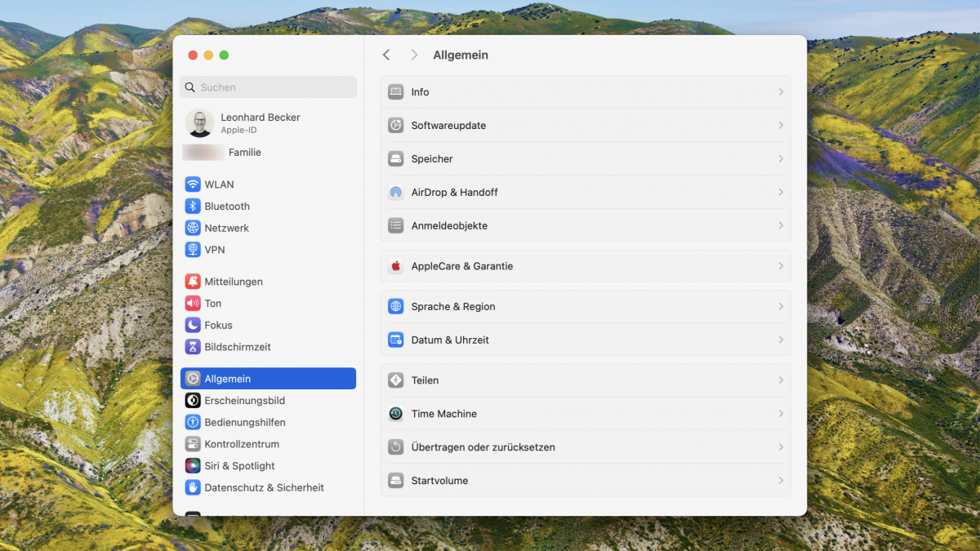This screenshot has width=980, height=551.
Task: Switch to Kontrollzentrum settings pane
Action: pyautogui.click(x=241, y=444)
